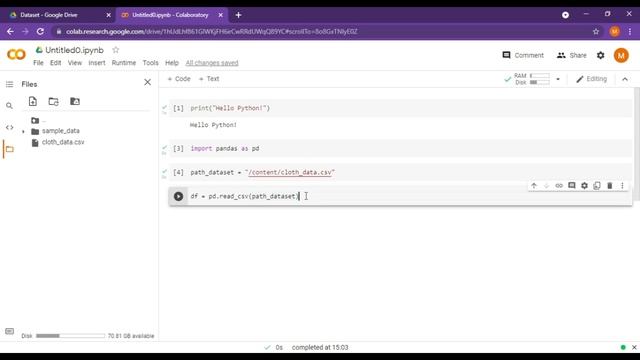Open the RAM and Disk resource indicator
This screenshot has width=640, height=360.
(x=532, y=79)
